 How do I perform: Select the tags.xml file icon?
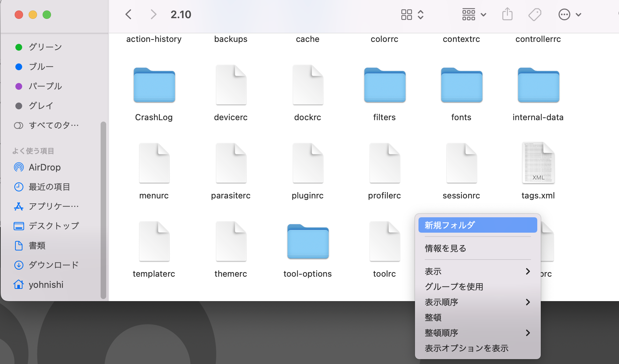click(538, 163)
